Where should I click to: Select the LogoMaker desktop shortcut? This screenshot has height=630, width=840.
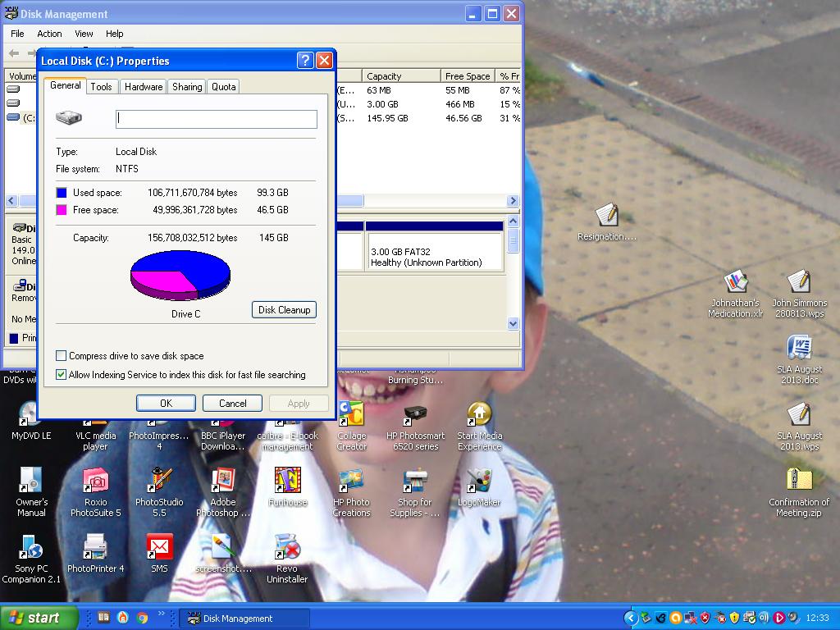pyautogui.click(x=479, y=481)
